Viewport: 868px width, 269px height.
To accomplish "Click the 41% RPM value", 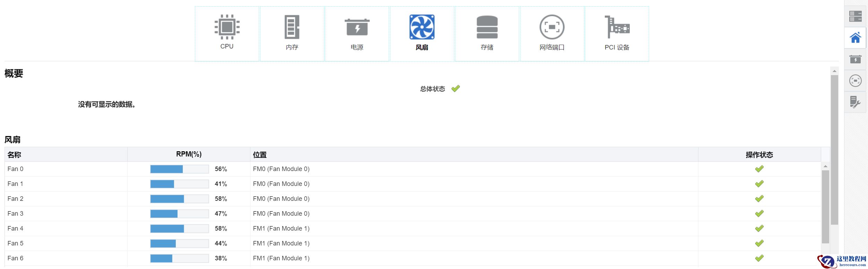I will 221,184.
